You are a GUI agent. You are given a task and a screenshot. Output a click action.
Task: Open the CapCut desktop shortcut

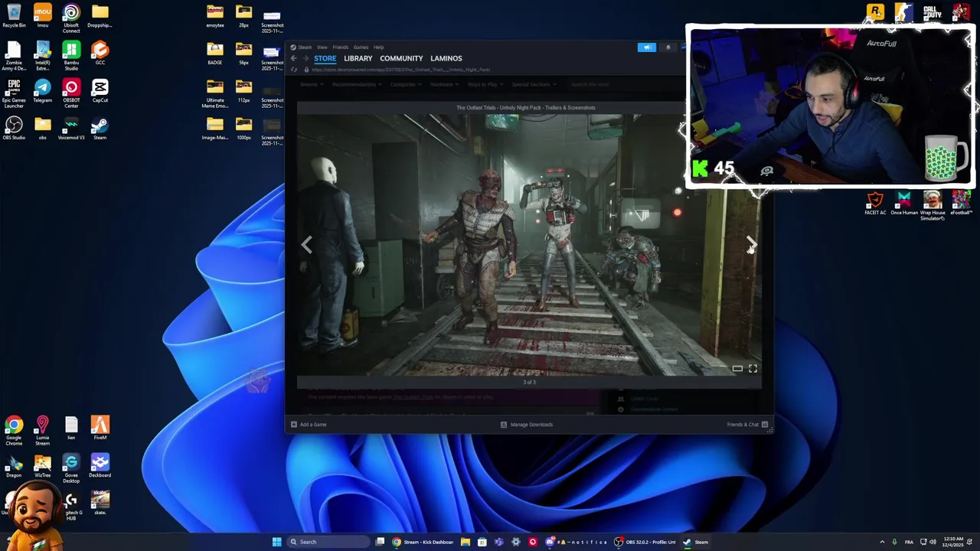click(100, 91)
